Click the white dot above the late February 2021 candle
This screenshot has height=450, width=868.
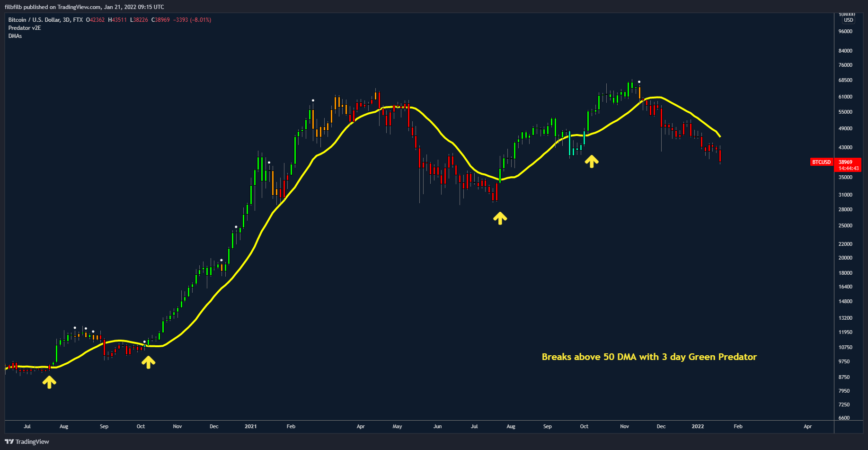point(313,100)
